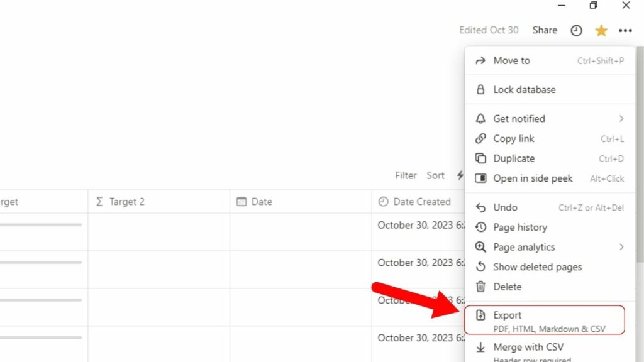Image resolution: width=644 pixels, height=362 pixels.
Task: Click the Page history clock icon
Action: pyautogui.click(x=480, y=227)
